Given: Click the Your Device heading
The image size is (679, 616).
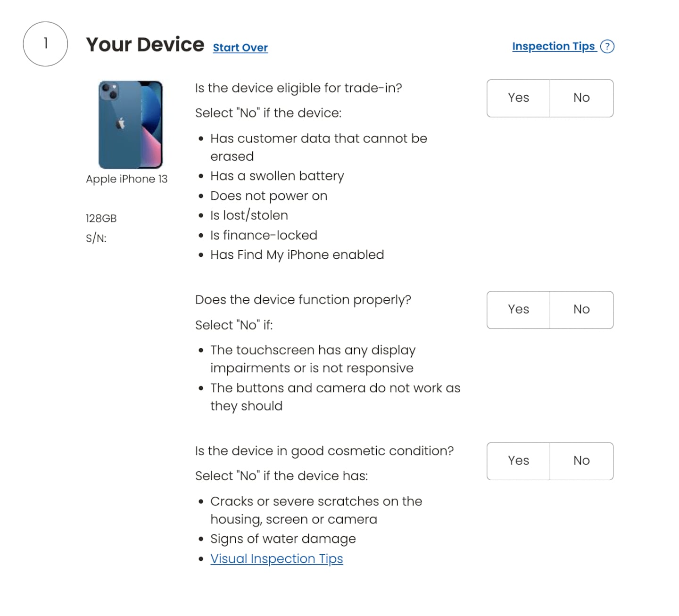Looking at the screenshot, I should [145, 45].
